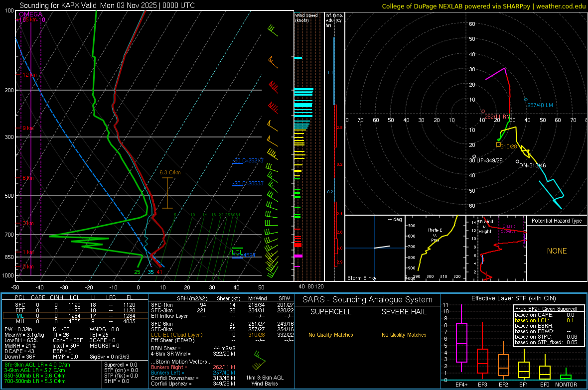
Task: Click the Theta-E v. Pres label
Action: (435, 235)
